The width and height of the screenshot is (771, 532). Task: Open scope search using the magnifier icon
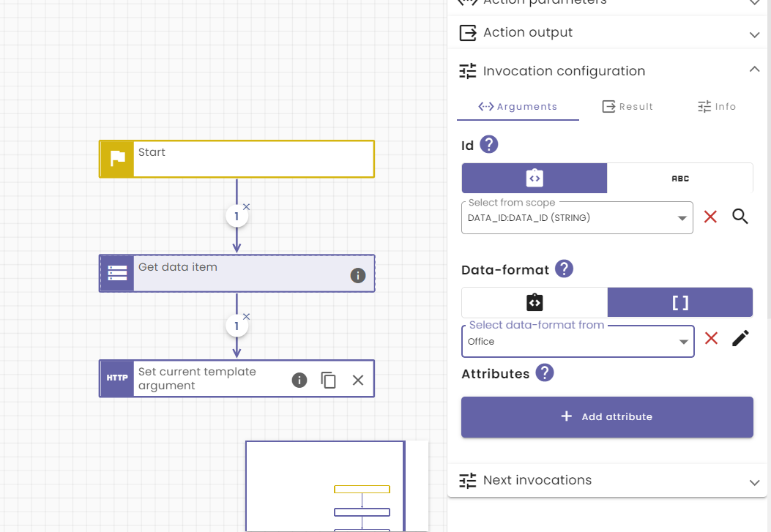[x=740, y=217]
